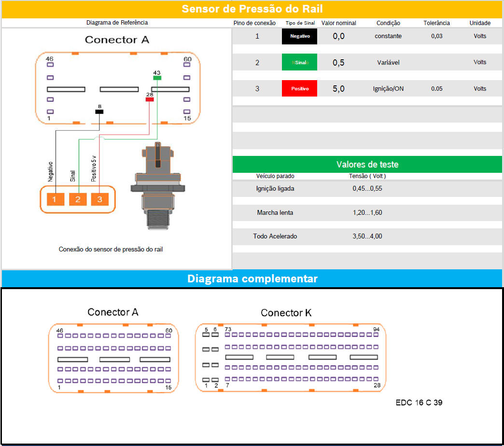This screenshot has width=504, height=446.
Task: Select the Valores de teste header
Action: pyautogui.click(x=367, y=165)
